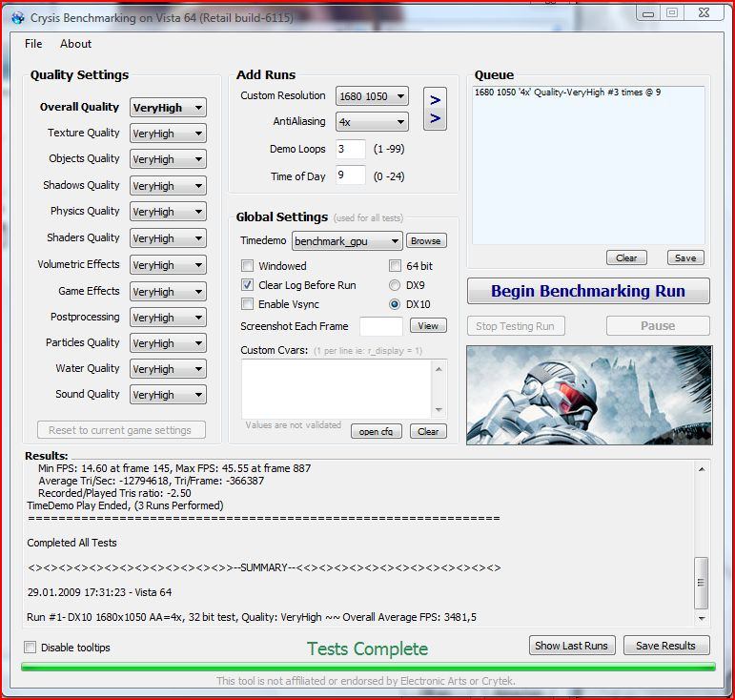Image resolution: width=735 pixels, height=700 pixels.
Task: Click the Show Last Runs button
Action: [x=572, y=646]
